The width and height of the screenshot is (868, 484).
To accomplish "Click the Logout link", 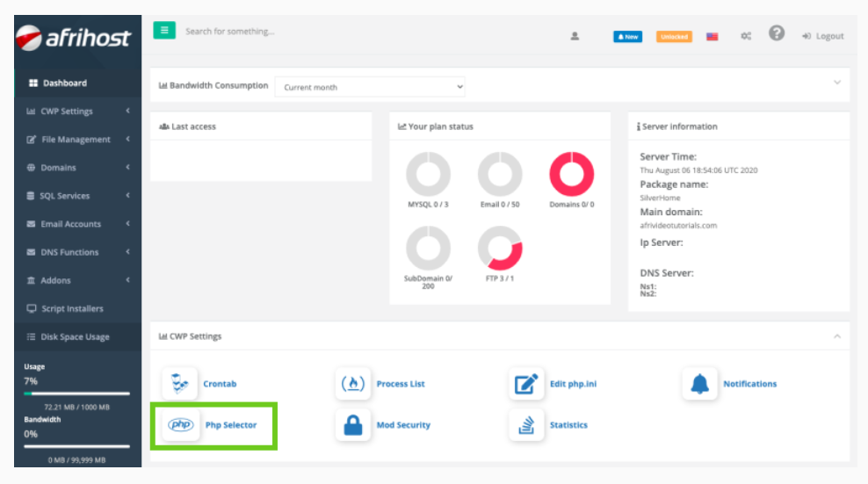I will [823, 36].
